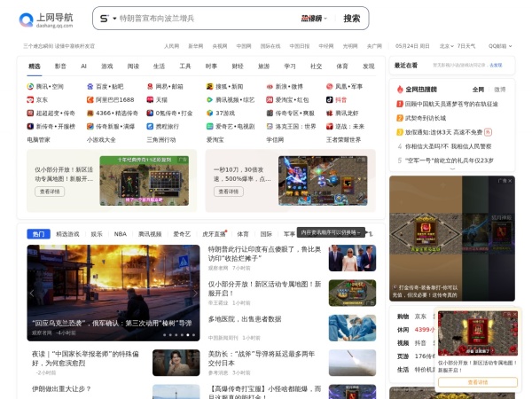Show the next carousel slide
532x399 pixels.
click(x=195, y=293)
